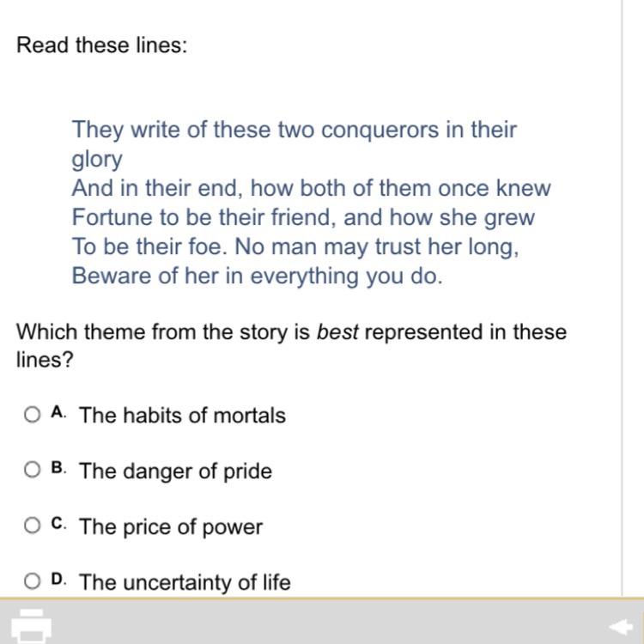Click the line 'Fortune to be their friend'
The image size is (644, 644).
(x=303, y=218)
